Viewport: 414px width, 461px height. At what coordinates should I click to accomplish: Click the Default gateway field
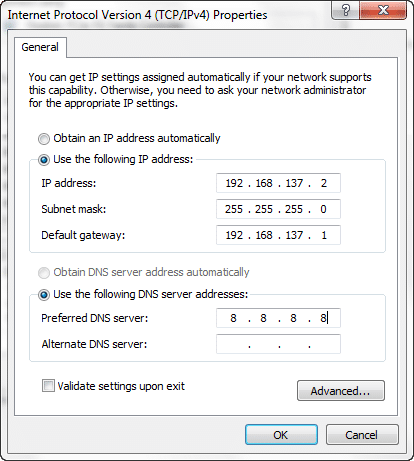click(278, 235)
